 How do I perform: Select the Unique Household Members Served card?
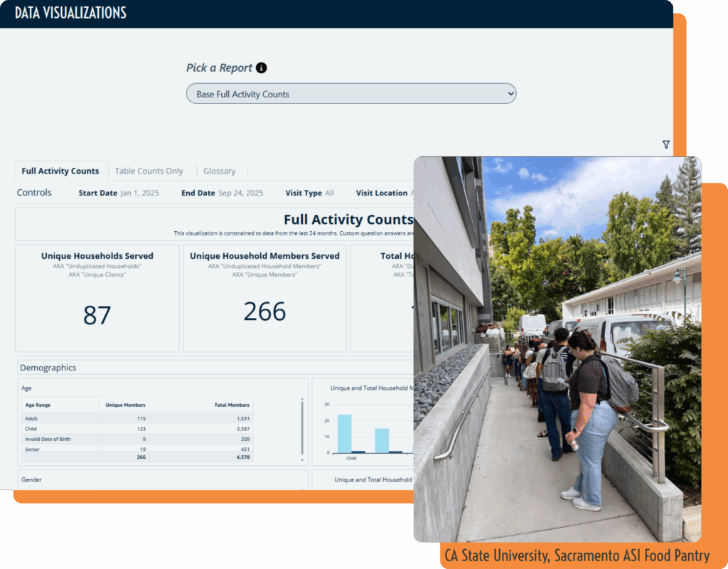point(264,299)
